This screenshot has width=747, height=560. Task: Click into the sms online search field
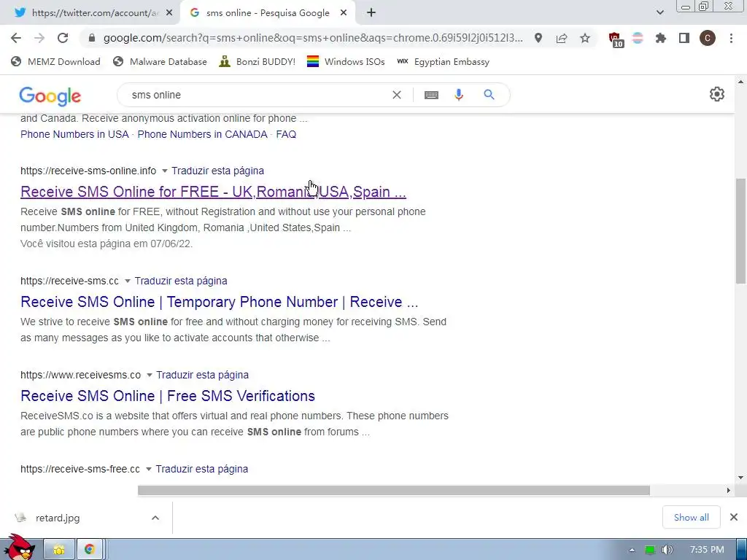[x=258, y=95]
